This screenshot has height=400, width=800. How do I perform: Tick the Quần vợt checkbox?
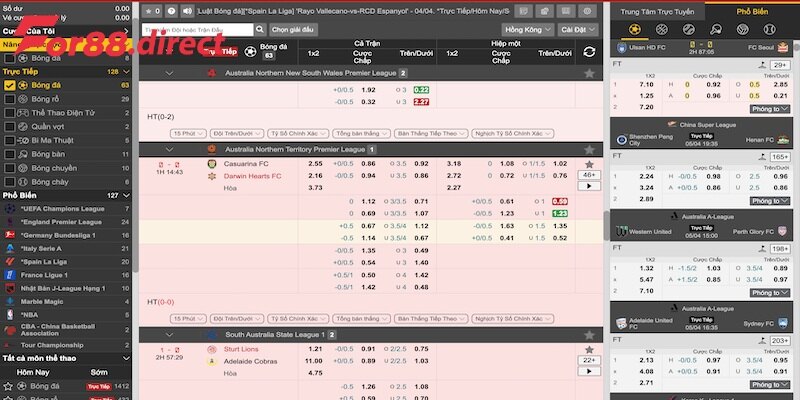10,127
